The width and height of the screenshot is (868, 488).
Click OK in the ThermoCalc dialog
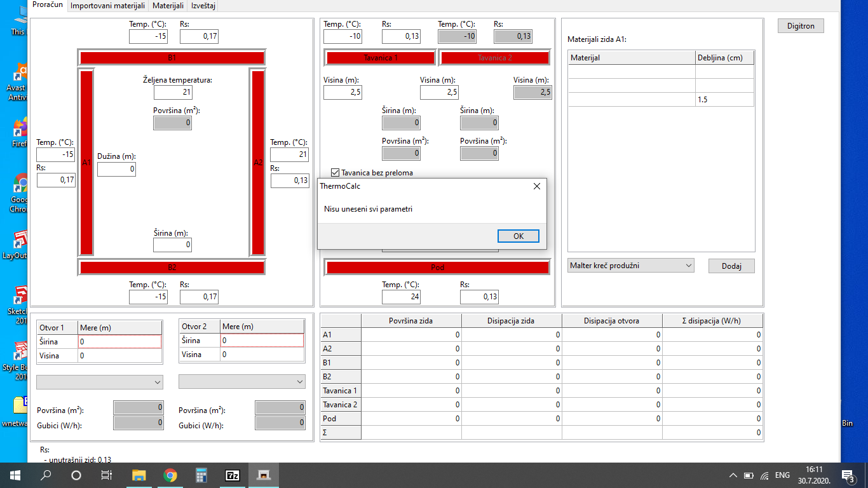point(519,236)
